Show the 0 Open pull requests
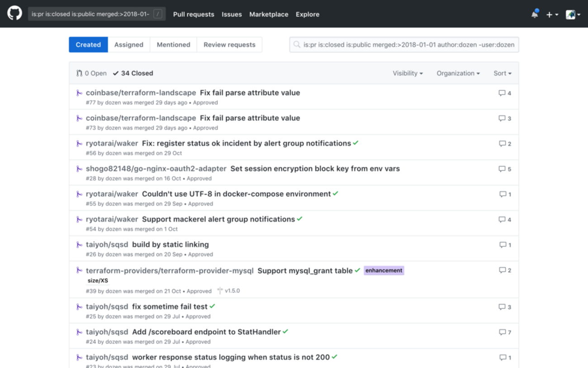 pyautogui.click(x=91, y=73)
